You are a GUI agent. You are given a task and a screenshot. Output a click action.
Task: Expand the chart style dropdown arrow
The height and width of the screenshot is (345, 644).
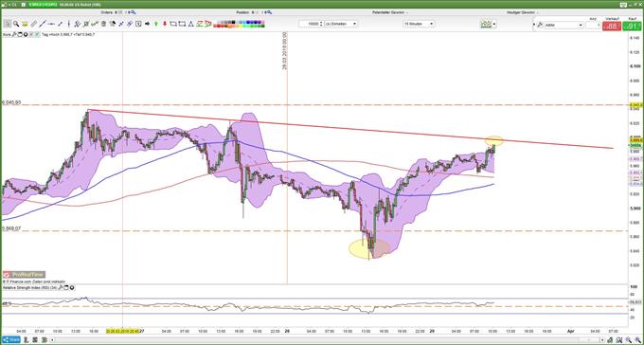click(x=494, y=25)
